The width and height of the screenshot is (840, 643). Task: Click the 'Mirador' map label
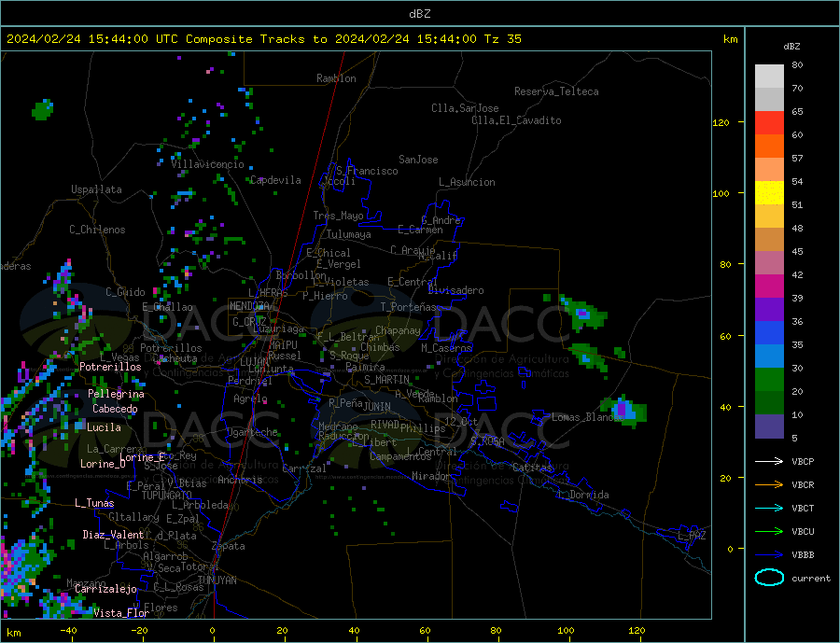tap(431, 476)
